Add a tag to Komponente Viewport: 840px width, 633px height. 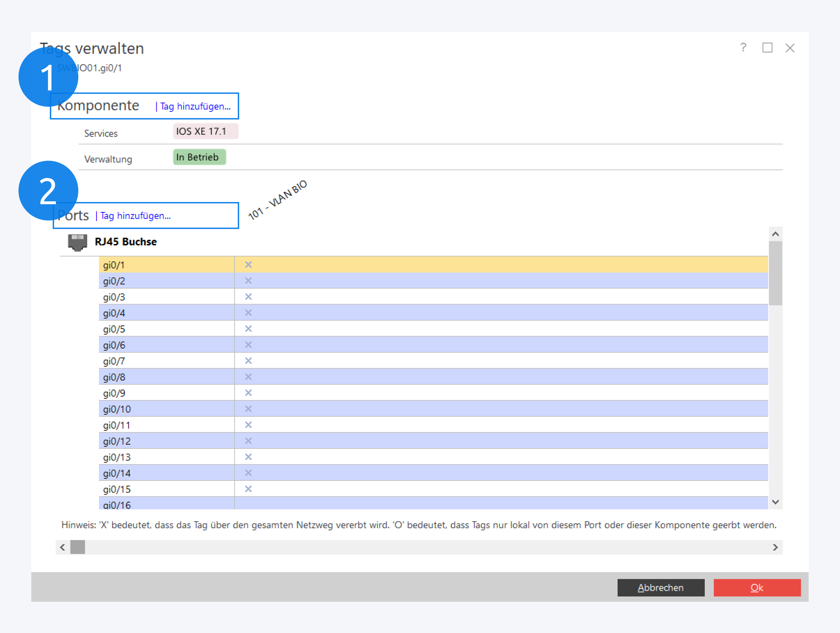click(x=195, y=107)
